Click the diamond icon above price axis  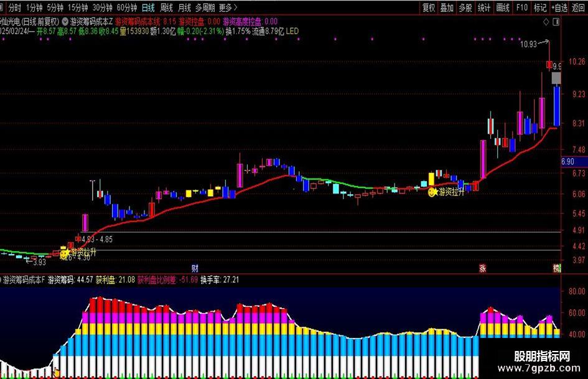[x=546, y=22]
